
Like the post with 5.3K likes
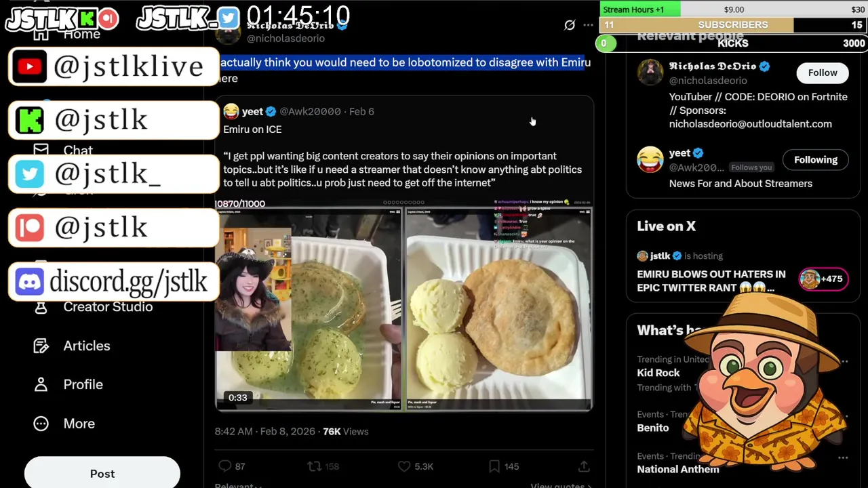pos(404,466)
